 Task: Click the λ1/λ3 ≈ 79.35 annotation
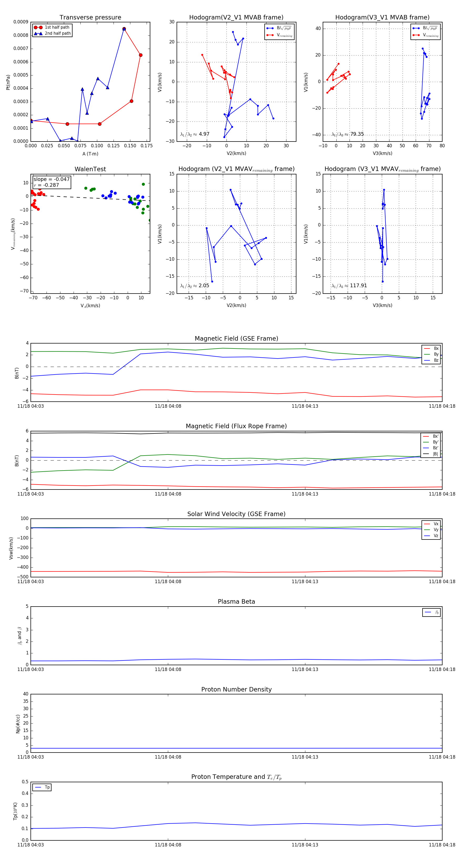coord(348,134)
